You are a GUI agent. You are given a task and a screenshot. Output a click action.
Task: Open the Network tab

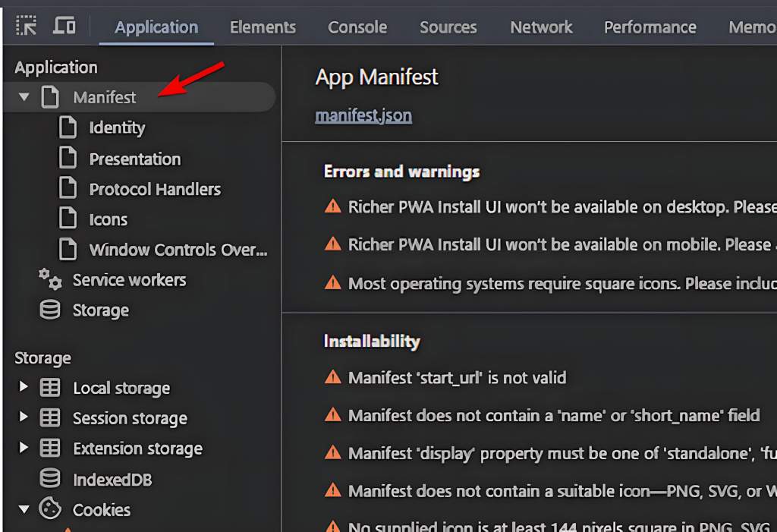click(x=541, y=27)
